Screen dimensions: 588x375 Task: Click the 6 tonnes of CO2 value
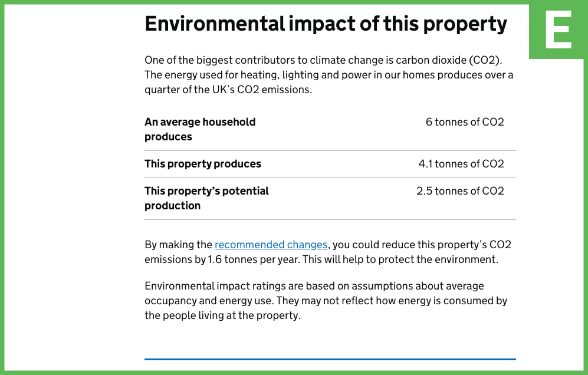tap(465, 122)
